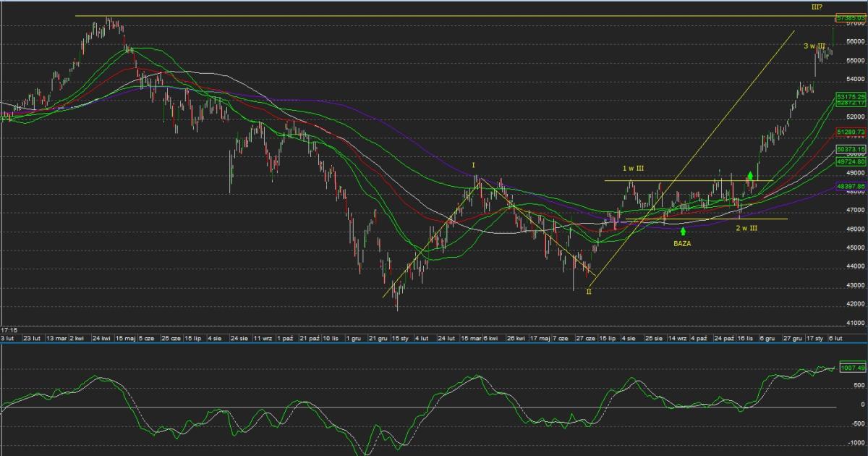Click the red 51280.73 price tag
Screen dimensions: 868x456
point(851,132)
